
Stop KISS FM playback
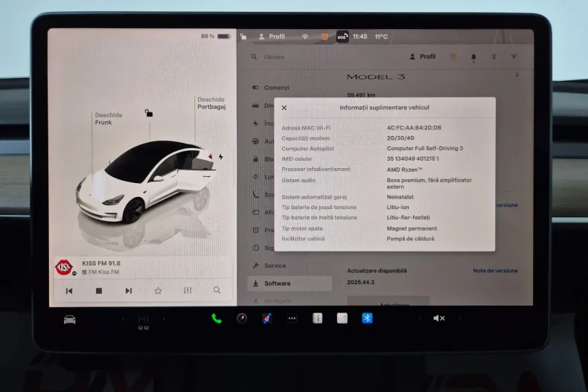[99, 291]
